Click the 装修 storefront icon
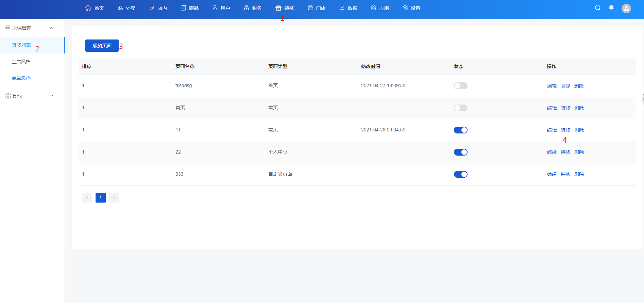Screen dimensions: 644x303 [278, 8]
